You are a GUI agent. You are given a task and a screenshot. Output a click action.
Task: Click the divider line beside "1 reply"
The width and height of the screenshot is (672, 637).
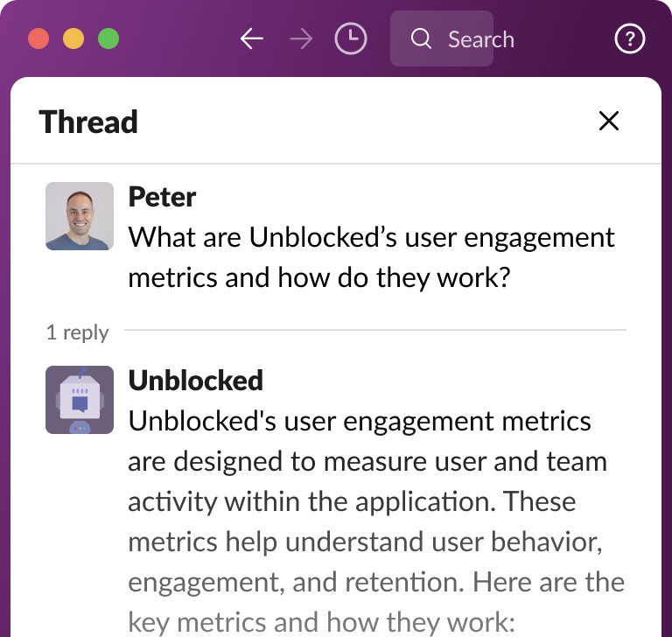click(x=374, y=330)
